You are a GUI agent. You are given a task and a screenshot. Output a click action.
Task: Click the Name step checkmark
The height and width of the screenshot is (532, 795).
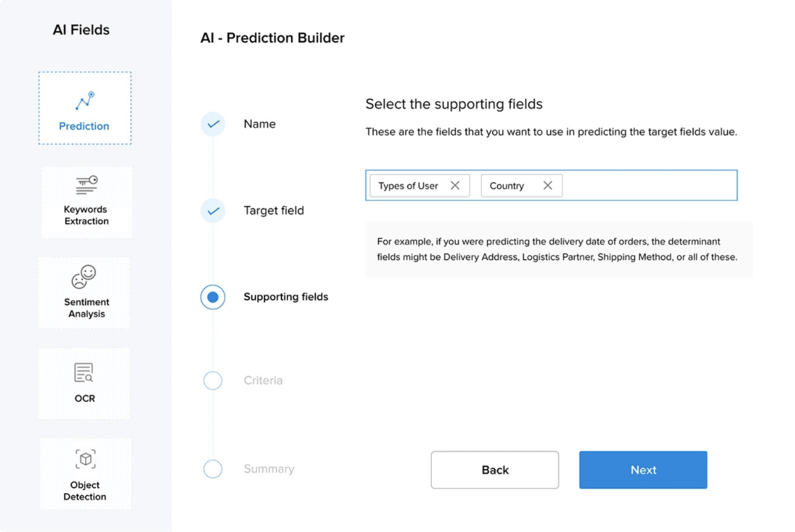point(213,124)
